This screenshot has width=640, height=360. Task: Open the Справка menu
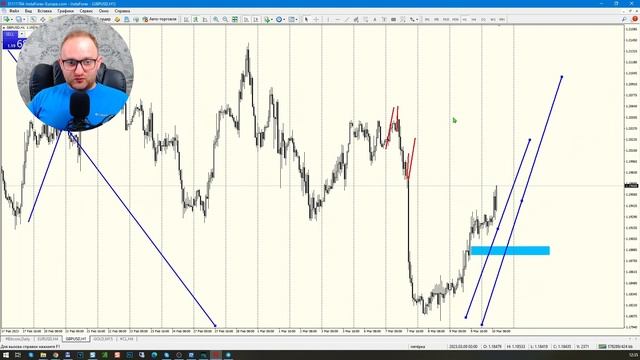[x=122, y=11]
